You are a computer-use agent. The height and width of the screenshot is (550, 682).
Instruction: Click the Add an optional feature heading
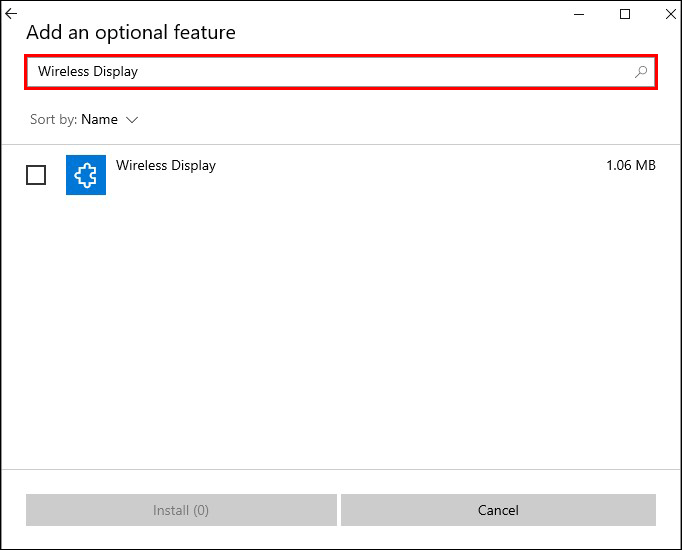[x=131, y=33]
